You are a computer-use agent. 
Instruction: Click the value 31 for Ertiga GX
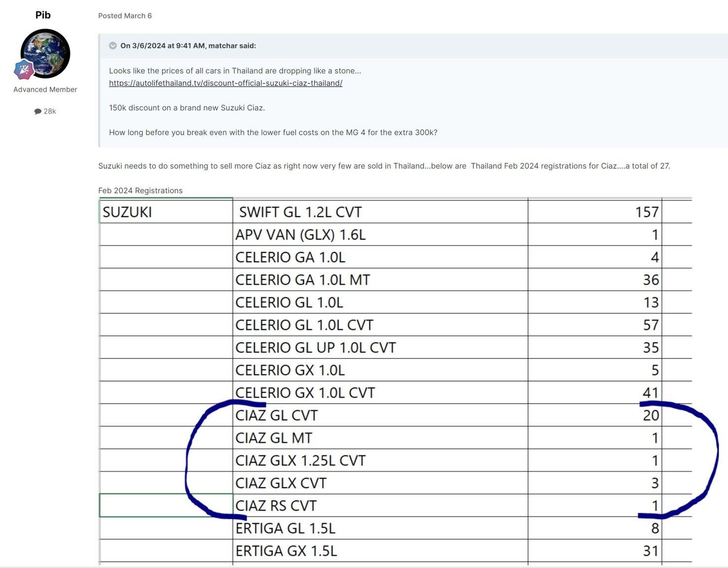(651, 551)
